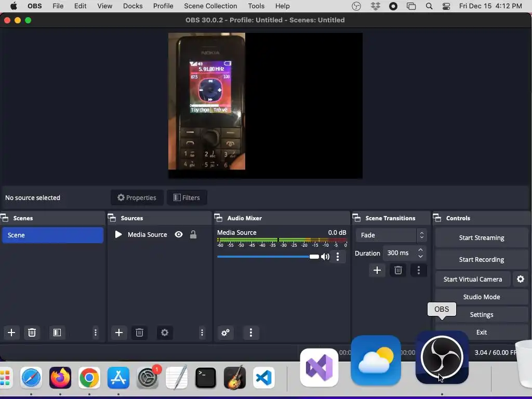The image size is (532, 399).
Task: Open Control Center in menu bar
Action: pos(446,6)
